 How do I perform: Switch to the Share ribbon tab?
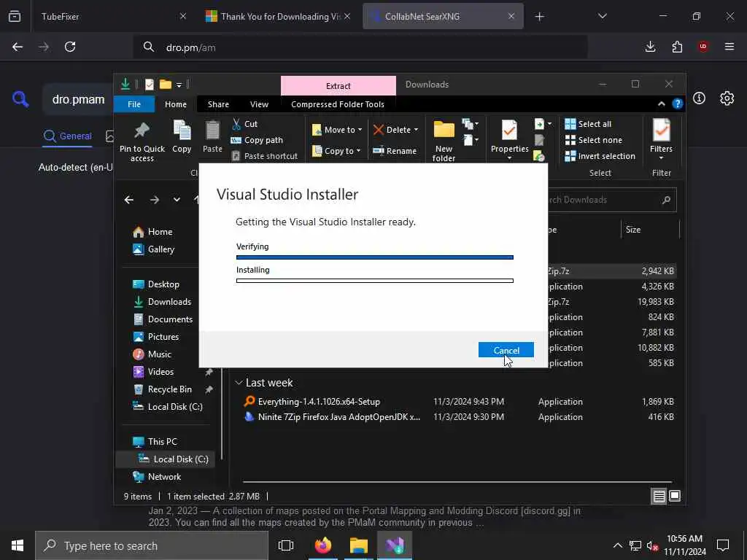coord(218,104)
